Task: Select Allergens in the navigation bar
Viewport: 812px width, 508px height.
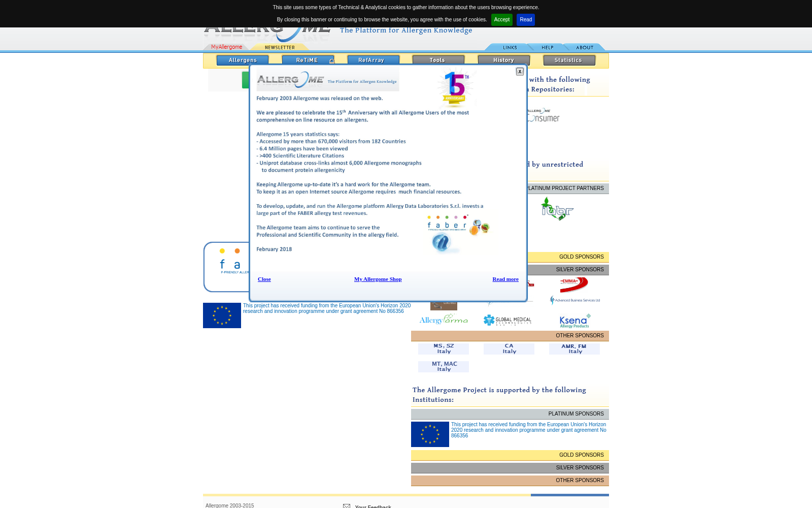Action: [243, 60]
